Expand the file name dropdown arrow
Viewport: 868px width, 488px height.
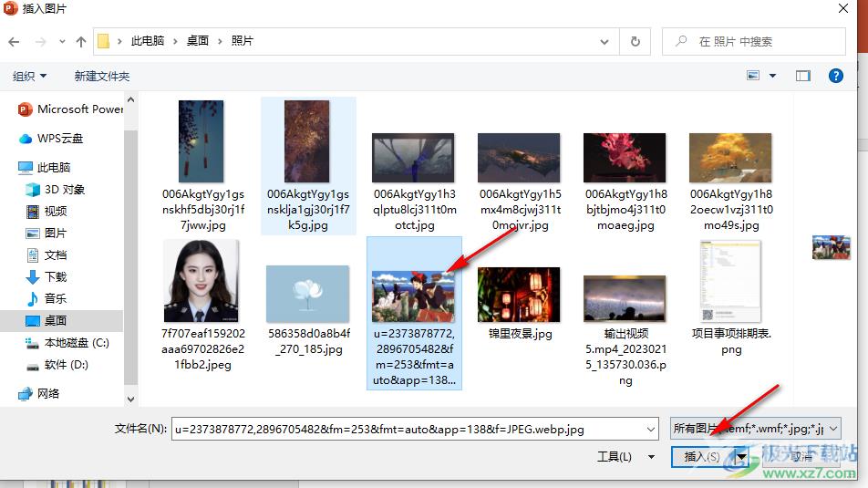pyautogui.click(x=650, y=430)
